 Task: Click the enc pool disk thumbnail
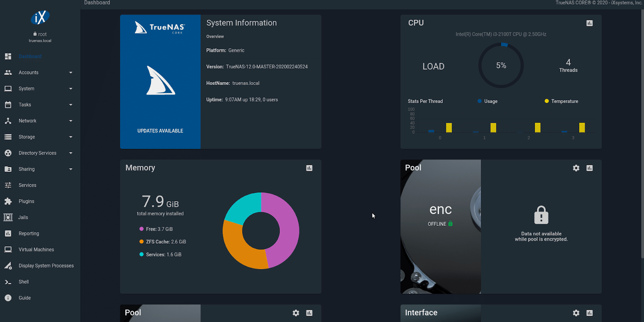441,227
